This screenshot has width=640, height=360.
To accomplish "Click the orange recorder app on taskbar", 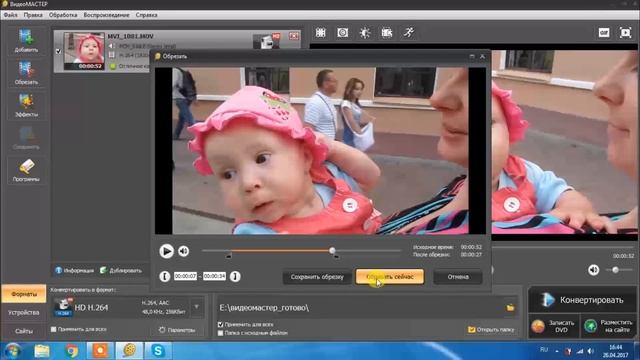I will pos(100,351).
